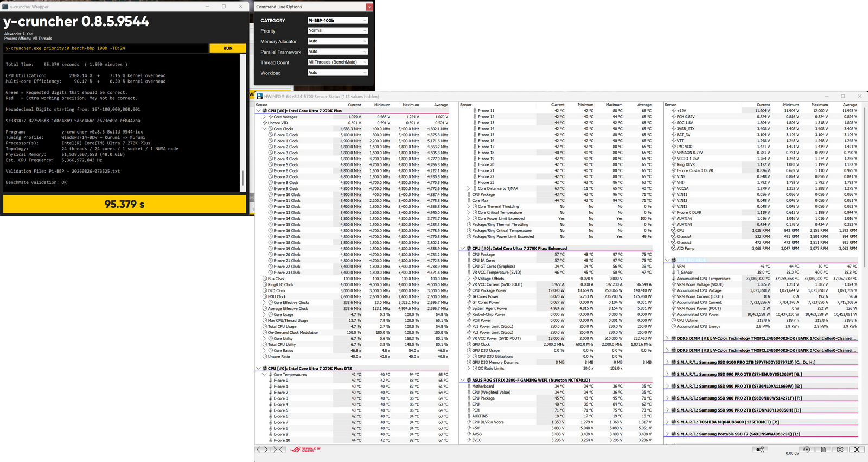The width and height of the screenshot is (868, 462).
Task: Click the HWiNFO share/network icon in bottom bar
Action: (x=760, y=450)
